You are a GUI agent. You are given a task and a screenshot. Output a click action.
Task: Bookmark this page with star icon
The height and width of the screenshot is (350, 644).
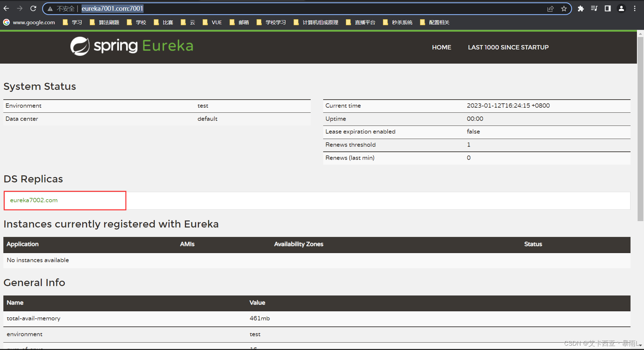point(564,9)
